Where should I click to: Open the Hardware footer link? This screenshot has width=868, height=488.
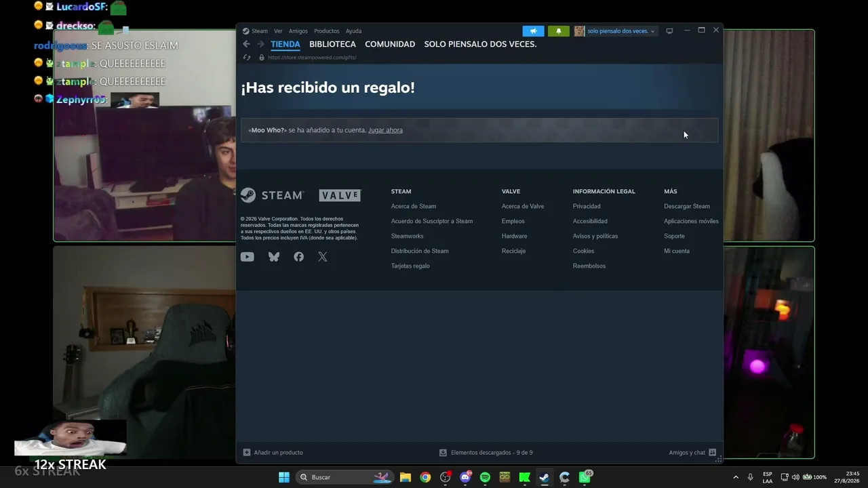pos(515,236)
